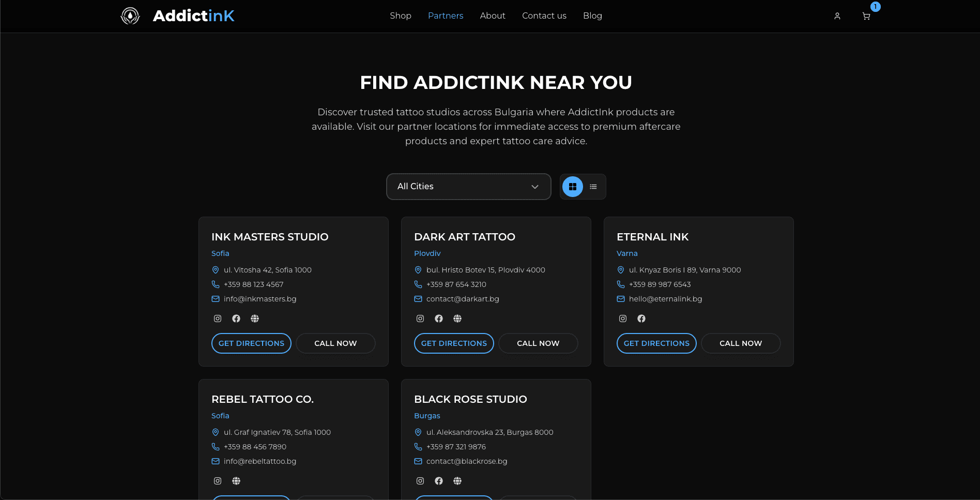Viewport: 980px width, 500px height.
Task: Open the Partners menu item
Action: click(446, 16)
